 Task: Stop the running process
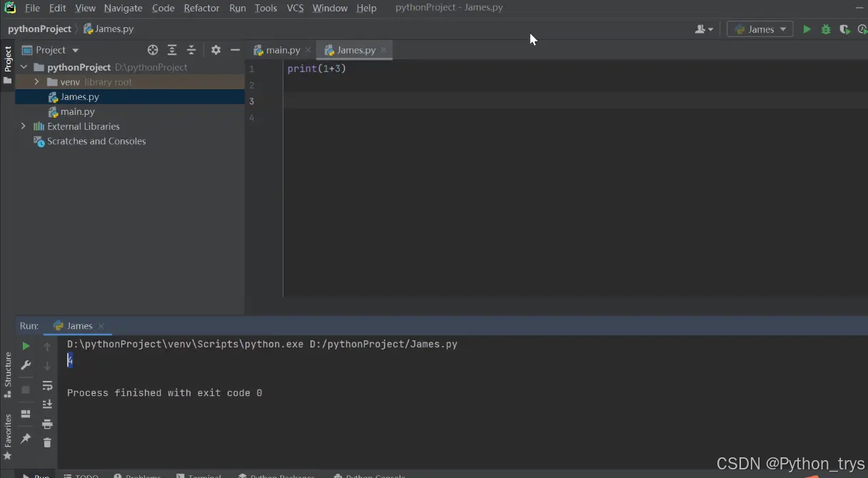tap(26, 390)
